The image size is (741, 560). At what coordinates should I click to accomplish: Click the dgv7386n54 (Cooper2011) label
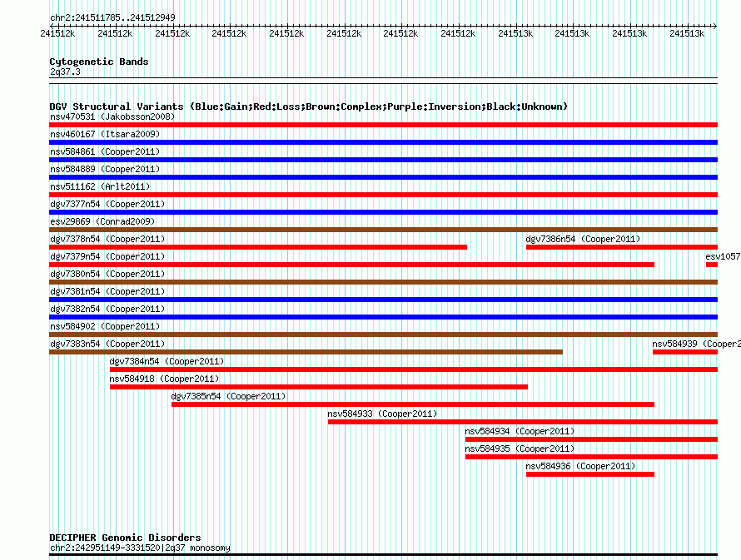pos(583,239)
